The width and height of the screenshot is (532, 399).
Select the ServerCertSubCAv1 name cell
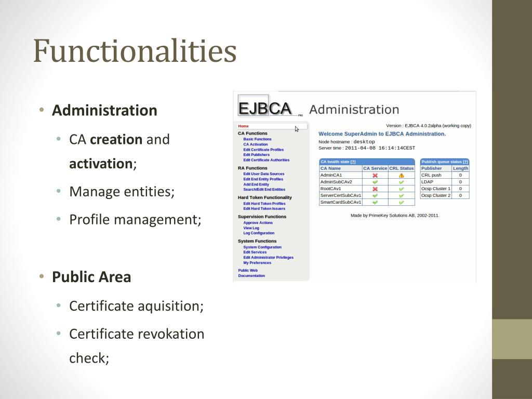click(x=341, y=196)
